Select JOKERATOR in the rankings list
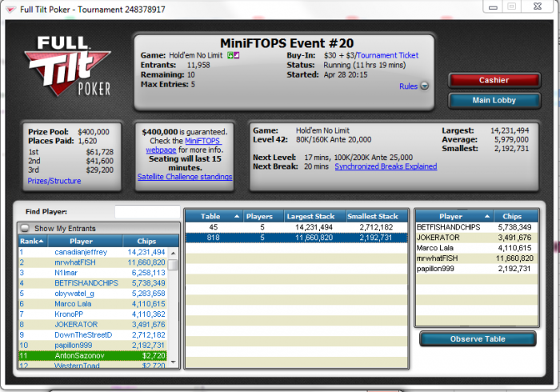560x392 pixels. coord(93,325)
